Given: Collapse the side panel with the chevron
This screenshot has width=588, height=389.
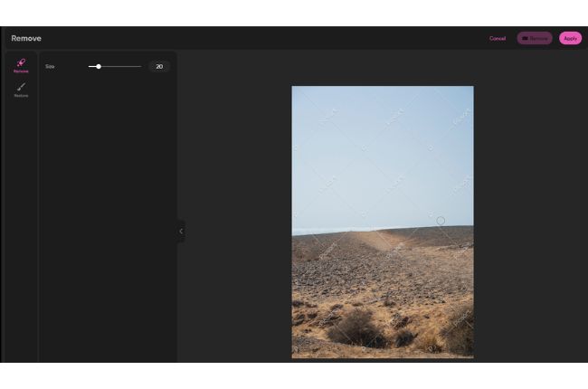Looking at the screenshot, I should click(x=181, y=231).
